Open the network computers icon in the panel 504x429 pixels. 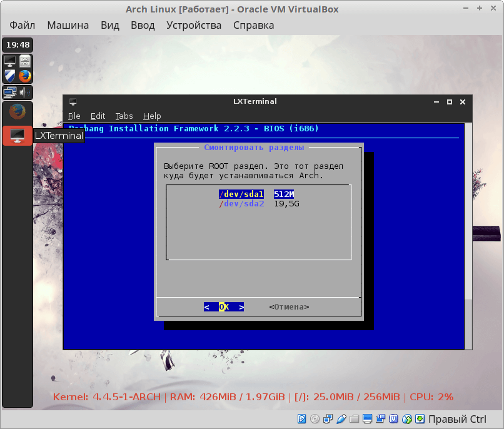(10, 93)
